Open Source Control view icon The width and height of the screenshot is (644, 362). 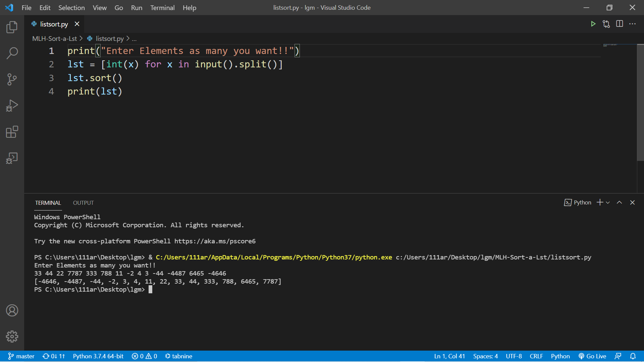pos(12,79)
